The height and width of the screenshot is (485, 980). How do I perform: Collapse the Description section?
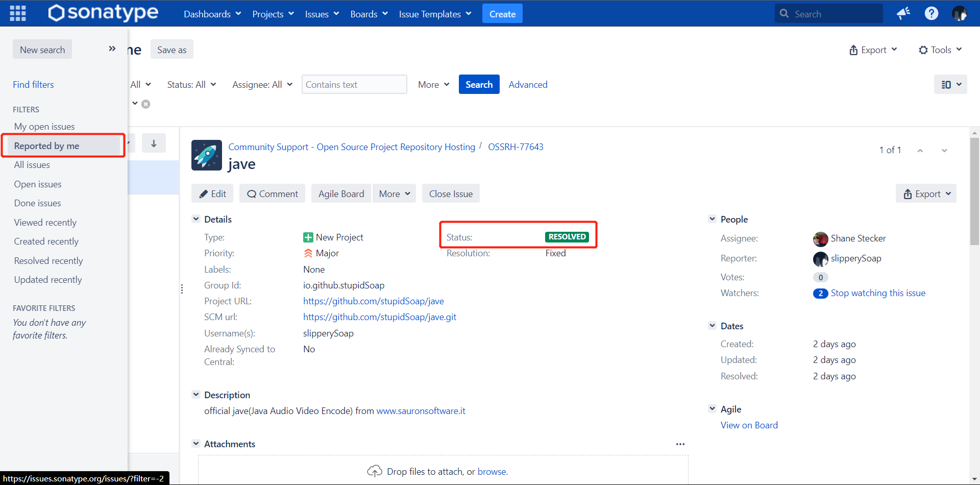point(196,395)
